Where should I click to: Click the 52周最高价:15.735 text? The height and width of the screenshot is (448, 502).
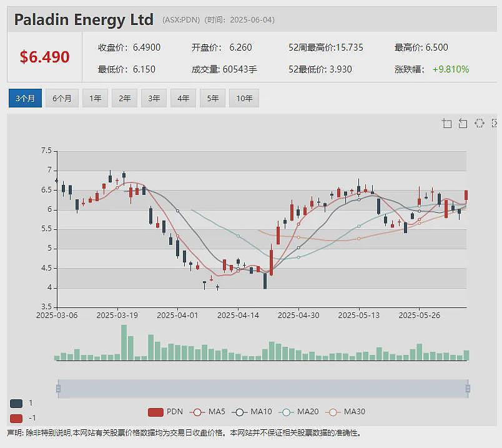click(x=326, y=47)
